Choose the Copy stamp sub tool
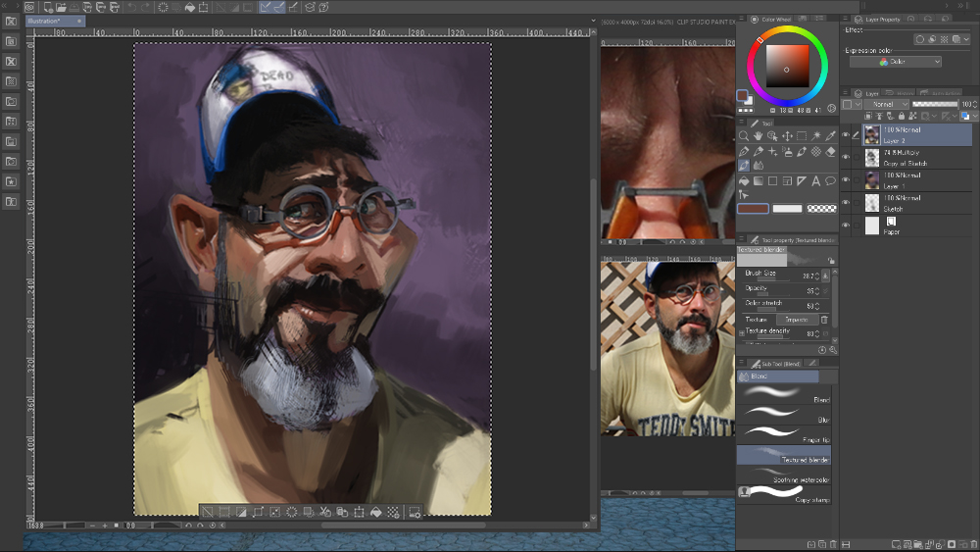The width and height of the screenshot is (980, 552). coord(784,493)
